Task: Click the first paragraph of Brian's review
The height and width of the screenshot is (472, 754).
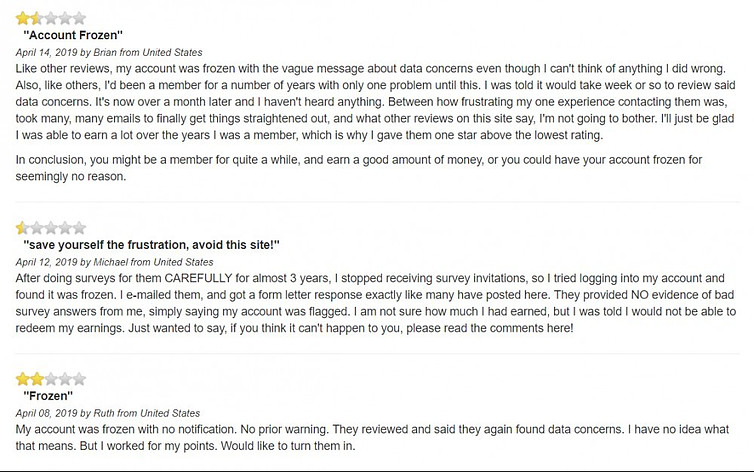Action: (x=376, y=102)
